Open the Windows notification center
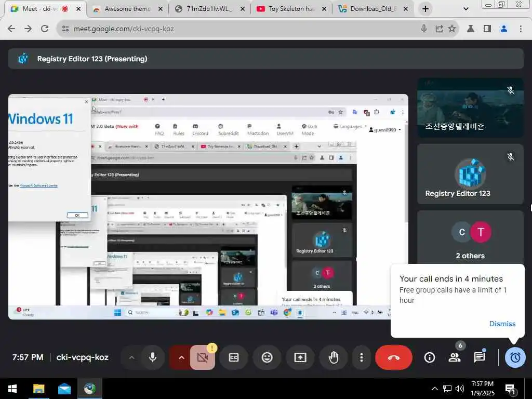The image size is (532, 399). [511, 389]
